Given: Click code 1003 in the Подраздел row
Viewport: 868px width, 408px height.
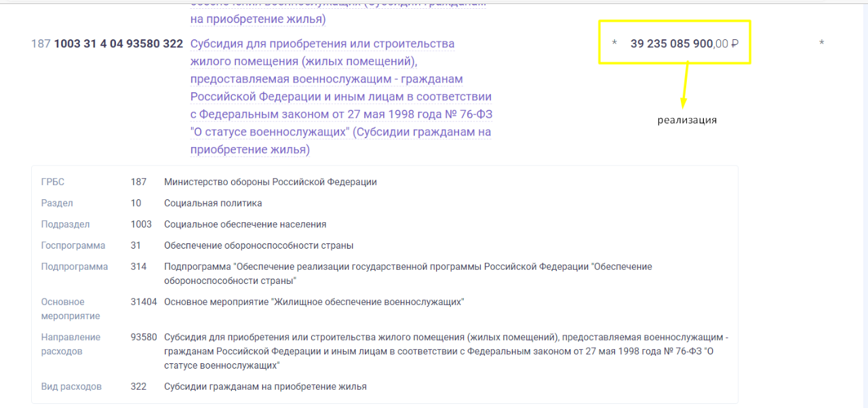Looking at the screenshot, I should (141, 224).
